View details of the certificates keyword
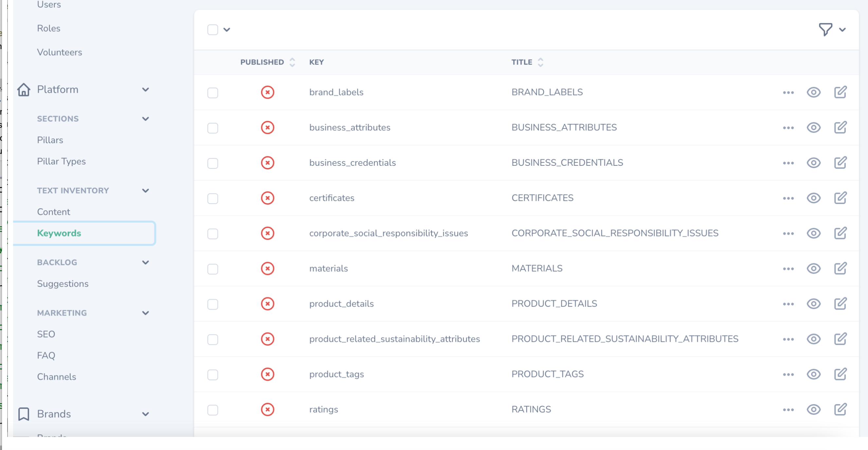This screenshot has height=450, width=868. pos(813,198)
